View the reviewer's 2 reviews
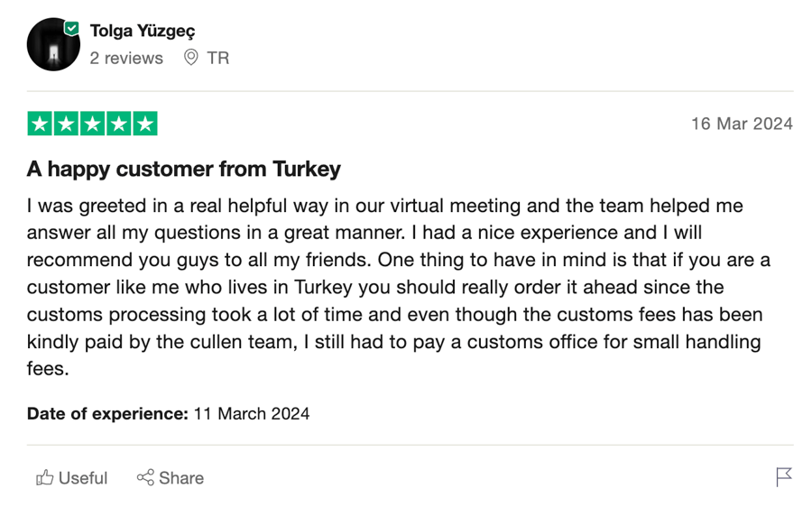This screenshot has height=507, width=812. (x=126, y=58)
